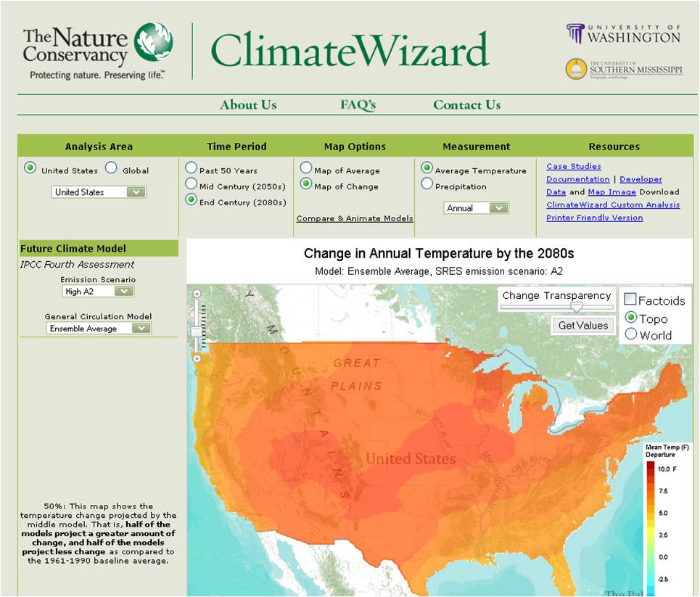The width and height of the screenshot is (700, 597).
Task: Select Map of Change option
Action: 306,184
